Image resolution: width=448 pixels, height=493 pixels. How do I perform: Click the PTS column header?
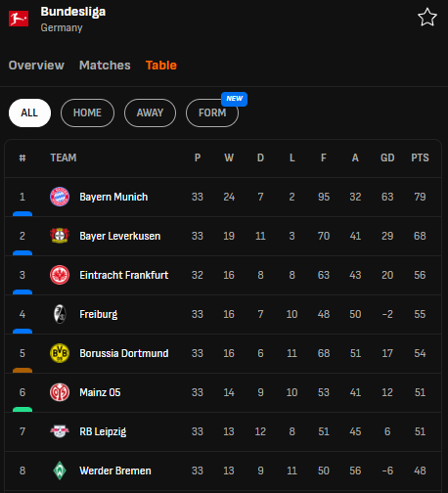tap(420, 157)
